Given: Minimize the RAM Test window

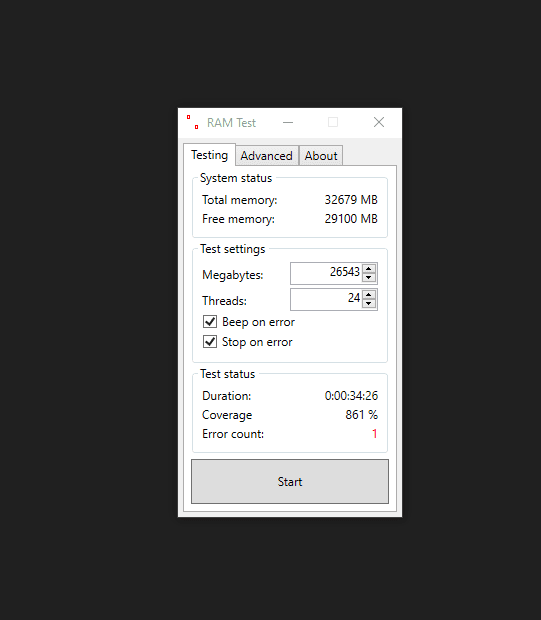Looking at the screenshot, I should pyautogui.click(x=288, y=123).
